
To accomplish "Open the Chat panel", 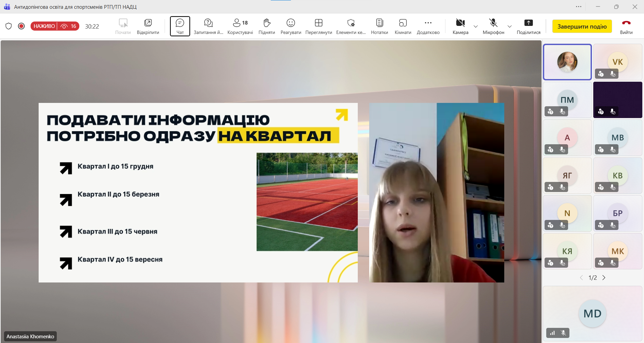I will tap(180, 26).
